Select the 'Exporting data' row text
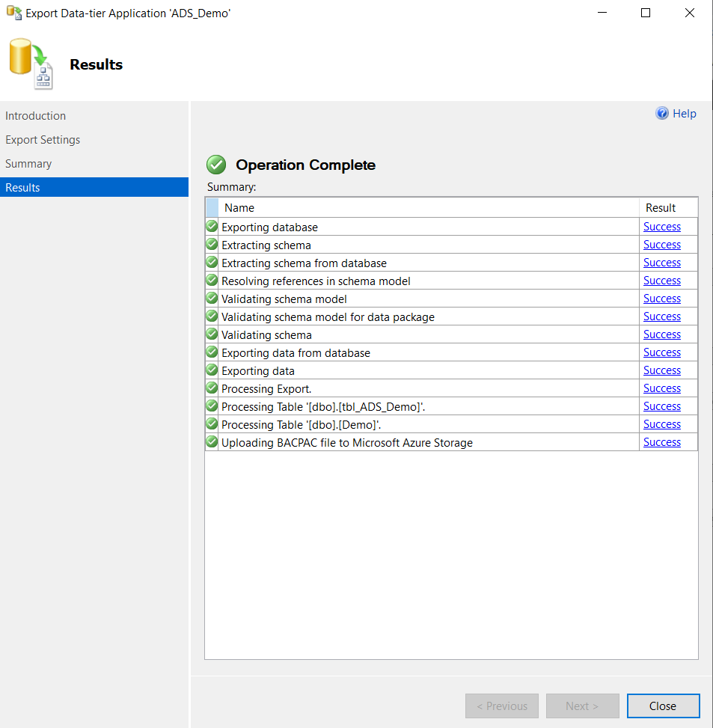This screenshot has width=713, height=728. 257,371
